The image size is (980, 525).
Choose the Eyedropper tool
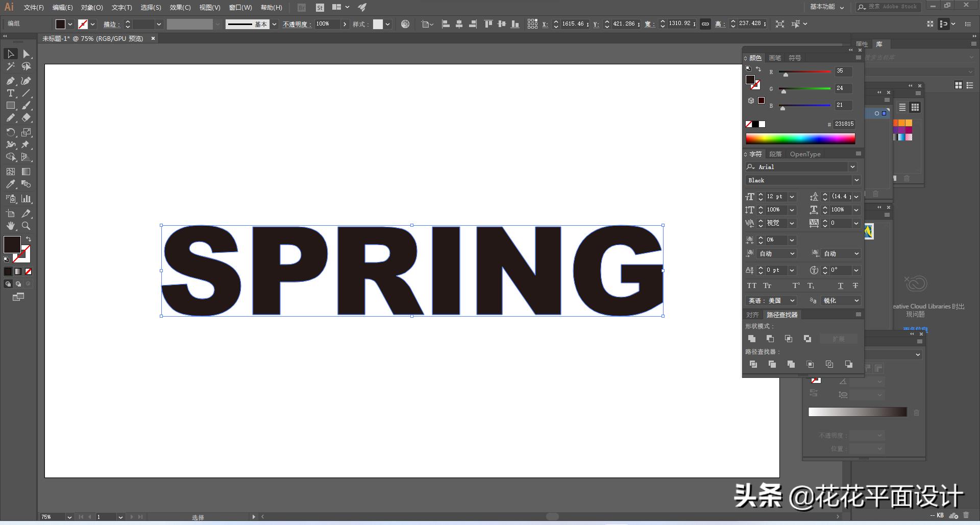pyautogui.click(x=10, y=184)
